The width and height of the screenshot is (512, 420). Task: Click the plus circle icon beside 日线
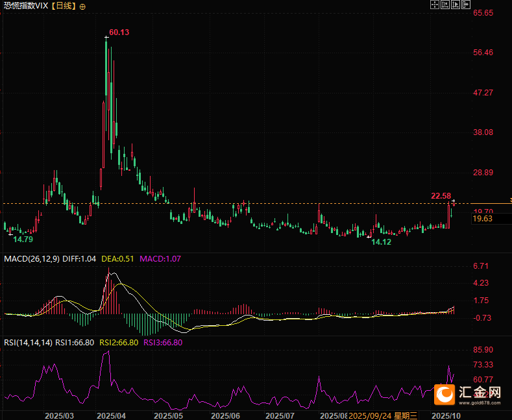[x=82, y=6]
